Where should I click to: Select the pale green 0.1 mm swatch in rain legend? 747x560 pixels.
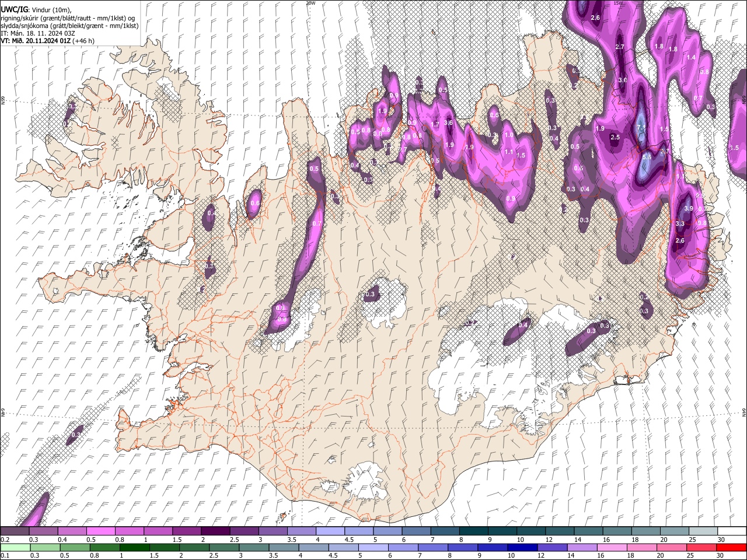click(x=16, y=548)
